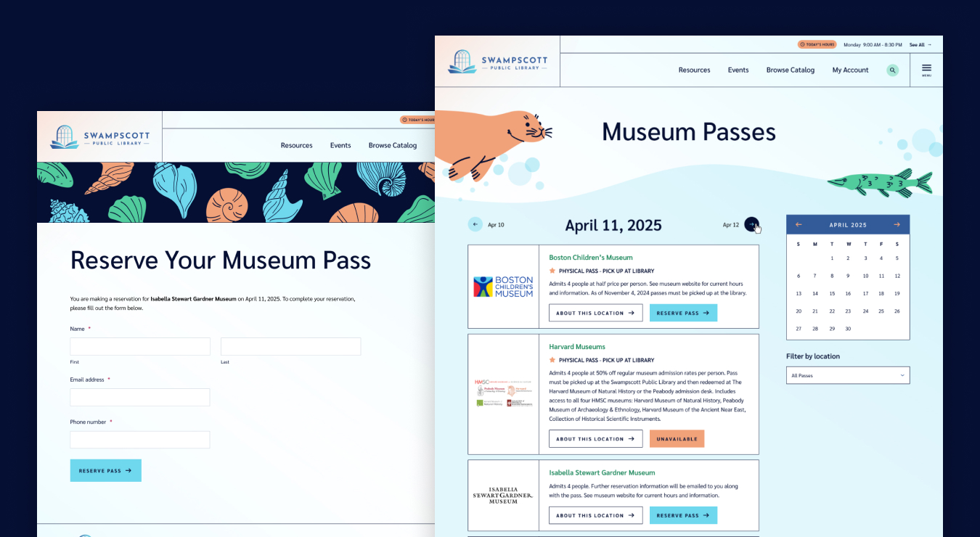Select April 26 in the calendar
Viewport: 980px width, 537px height.
897,311
